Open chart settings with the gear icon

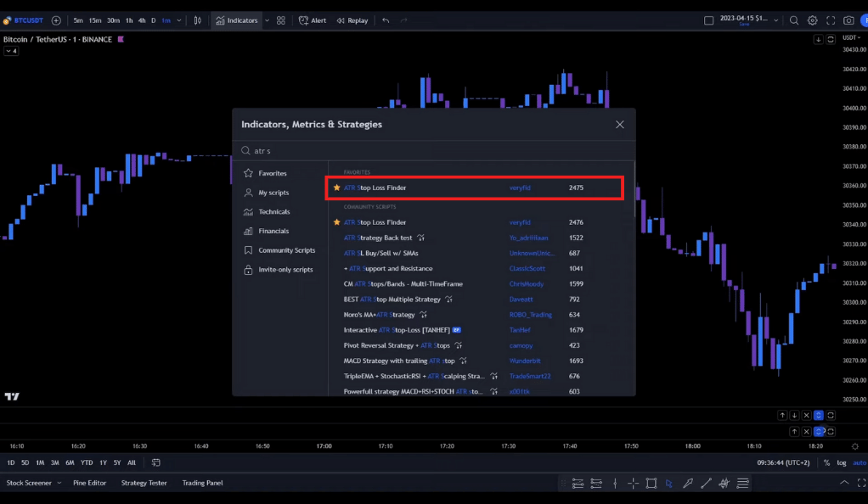(x=812, y=20)
